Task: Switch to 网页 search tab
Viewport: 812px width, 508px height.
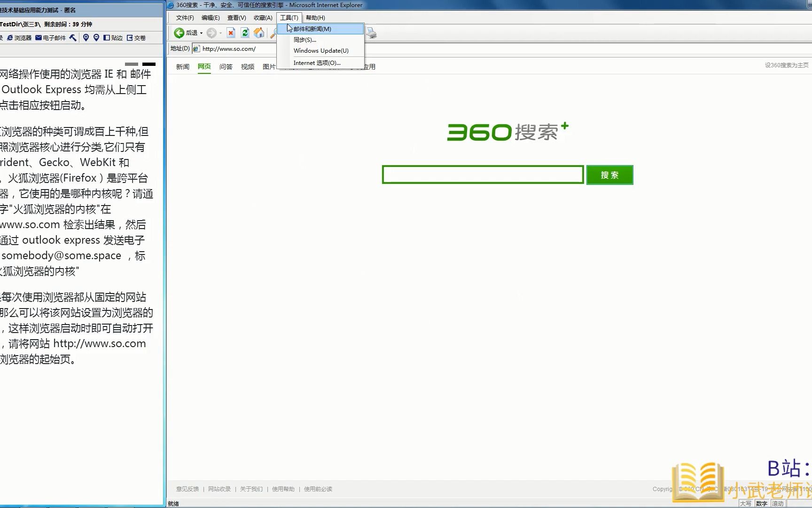Action: pyautogui.click(x=204, y=67)
